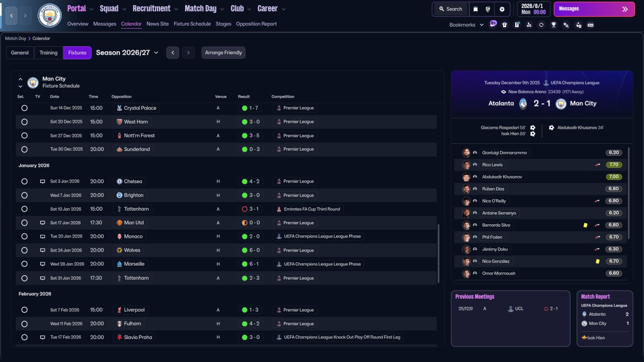
Task: Expand the Recruitment menu dropdown
Action: click(x=176, y=9)
